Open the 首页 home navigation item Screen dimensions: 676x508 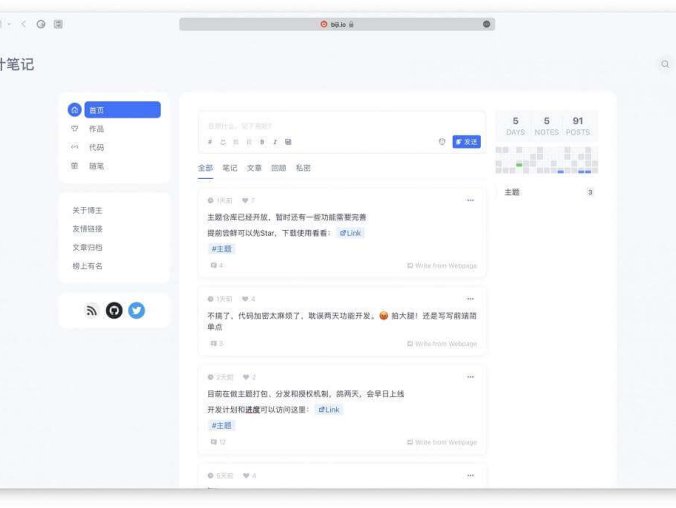pos(122,110)
